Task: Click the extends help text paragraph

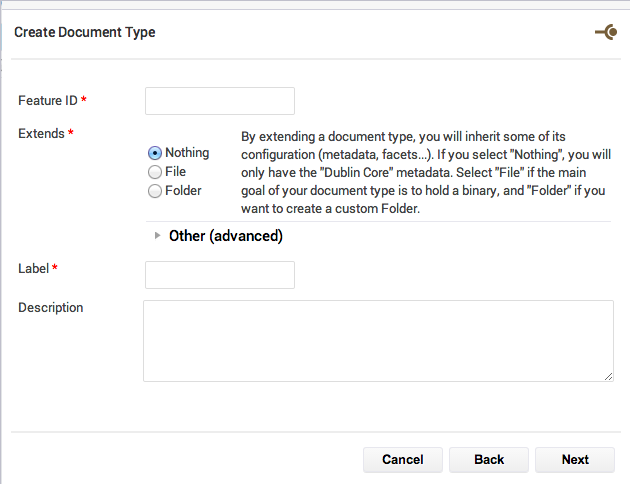Action: [x=426, y=173]
